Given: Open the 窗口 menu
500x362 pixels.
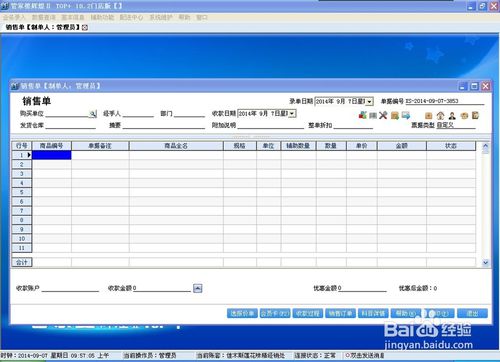Looking at the screenshot, I should (x=202, y=17).
